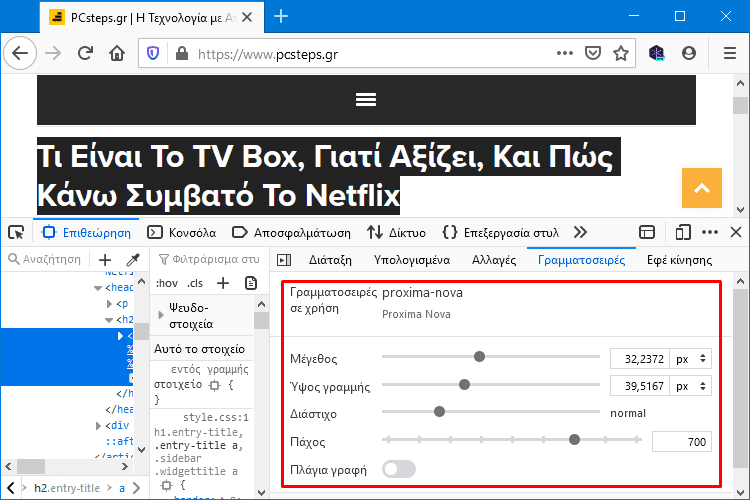
Task: Select the Γραμματοσειρές sidebar tab
Action: pyautogui.click(x=582, y=260)
